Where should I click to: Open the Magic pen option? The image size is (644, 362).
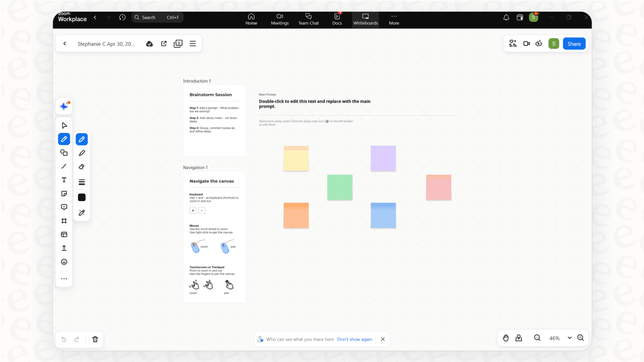click(x=82, y=213)
